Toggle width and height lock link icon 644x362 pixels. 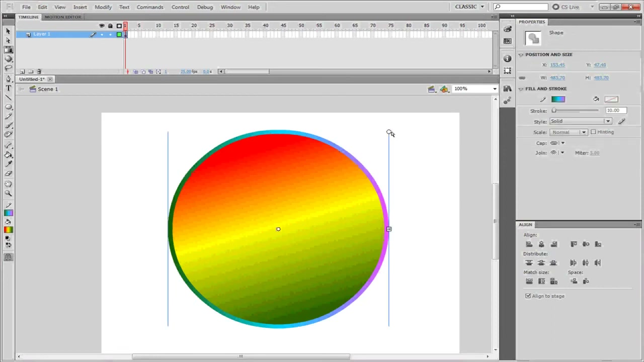click(x=522, y=78)
